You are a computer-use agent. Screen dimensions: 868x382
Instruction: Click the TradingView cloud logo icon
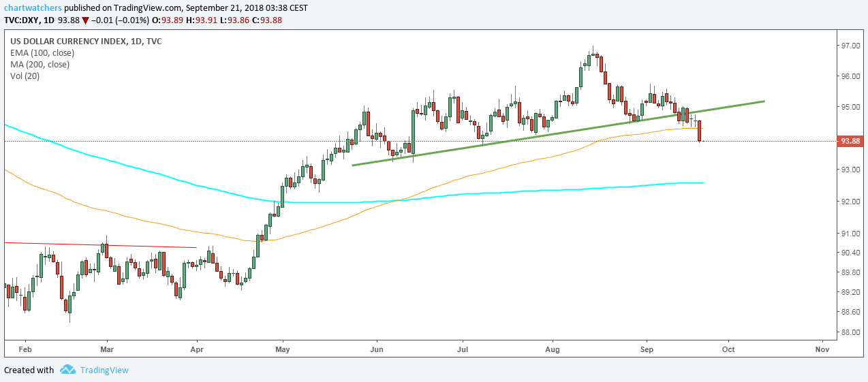(67, 370)
